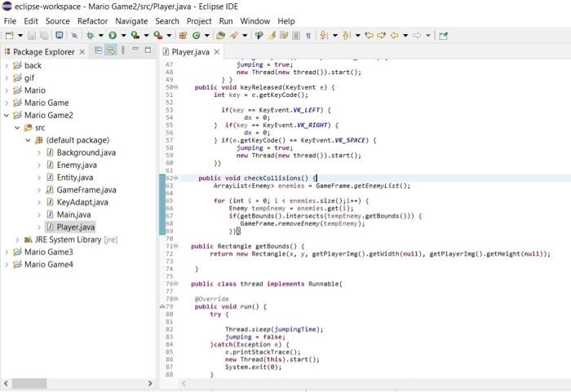This screenshot has width=571, height=392.
Task: Toggle Link with Editor in Package Explorer
Action: tap(111, 51)
